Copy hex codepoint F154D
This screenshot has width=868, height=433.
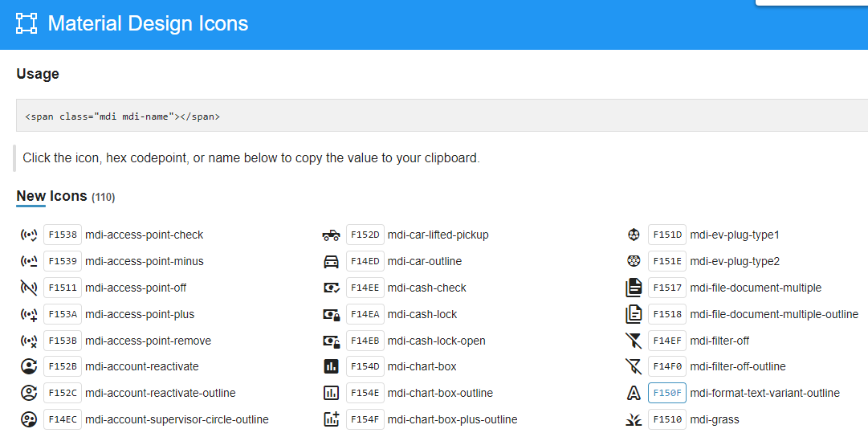365,366
